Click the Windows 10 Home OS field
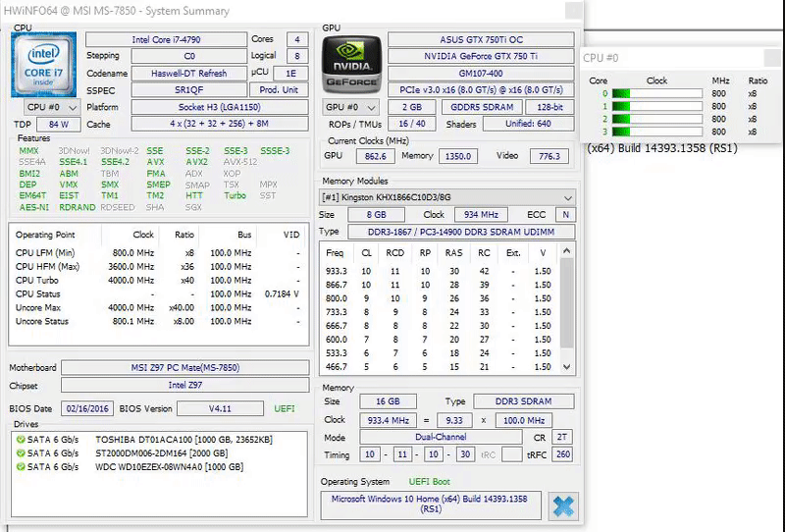The height and width of the screenshot is (532, 785). [x=431, y=505]
